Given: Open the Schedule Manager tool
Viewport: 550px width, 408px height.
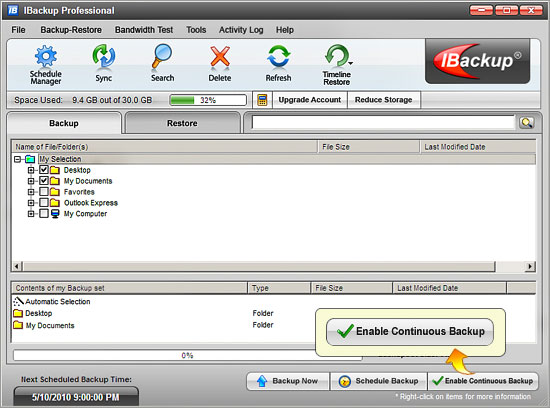Looking at the screenshot, I should [x=46, y=65].
